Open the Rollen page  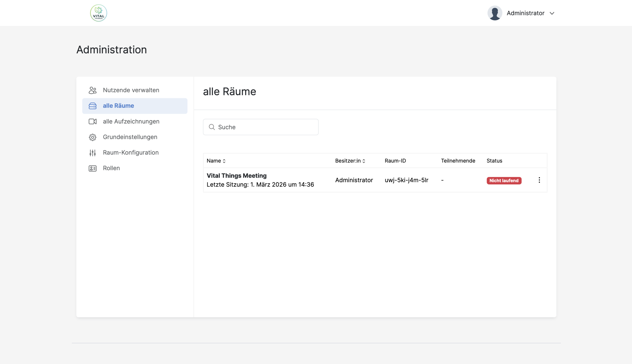pos(111,168)
